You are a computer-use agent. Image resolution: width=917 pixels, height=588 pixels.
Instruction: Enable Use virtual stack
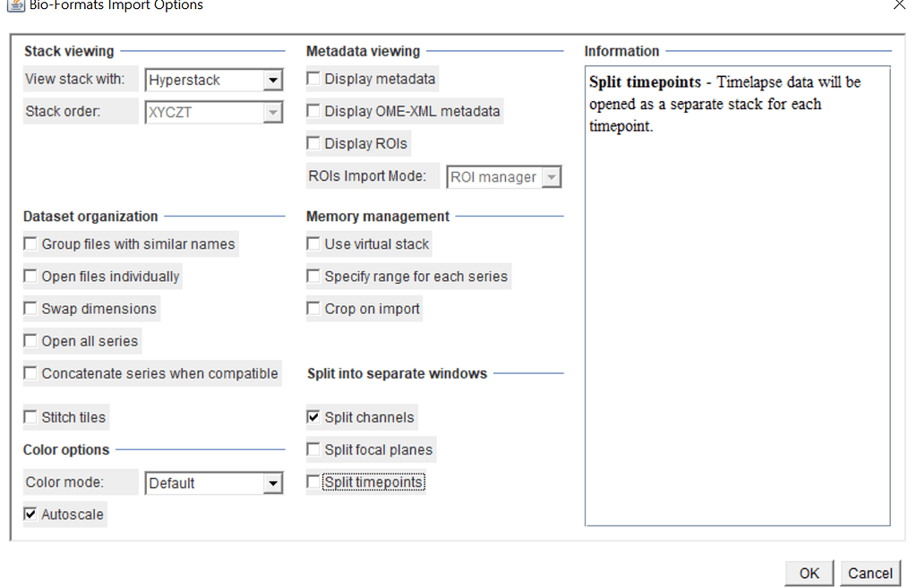click(313, 243)
